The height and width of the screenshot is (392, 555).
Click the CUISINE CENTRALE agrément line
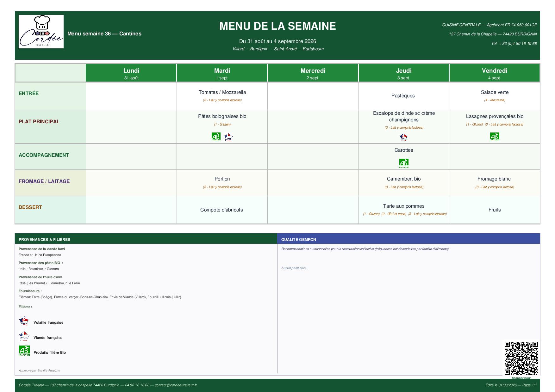point(490,25)
